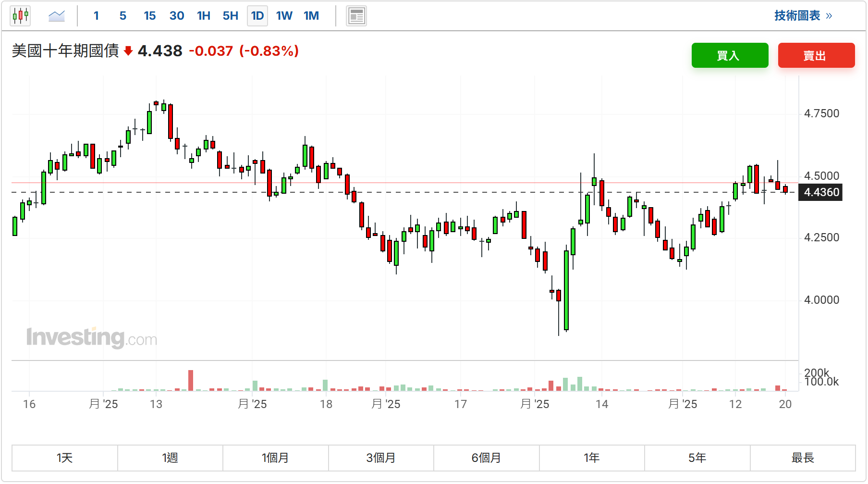This screenshot has width=868, height=484.
Task: Click the red 賣出 button
Action: click(816, 55)
